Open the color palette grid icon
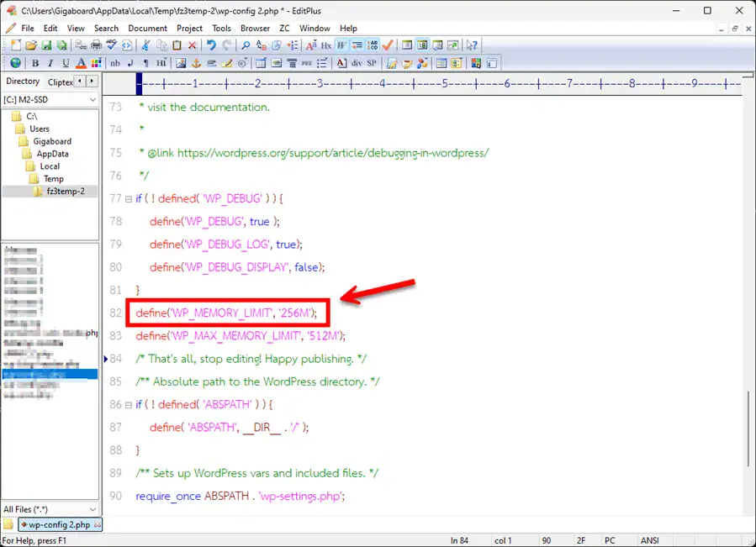This screenshot has height=547, width=756. pyautogui.click(x=97, y=63)
